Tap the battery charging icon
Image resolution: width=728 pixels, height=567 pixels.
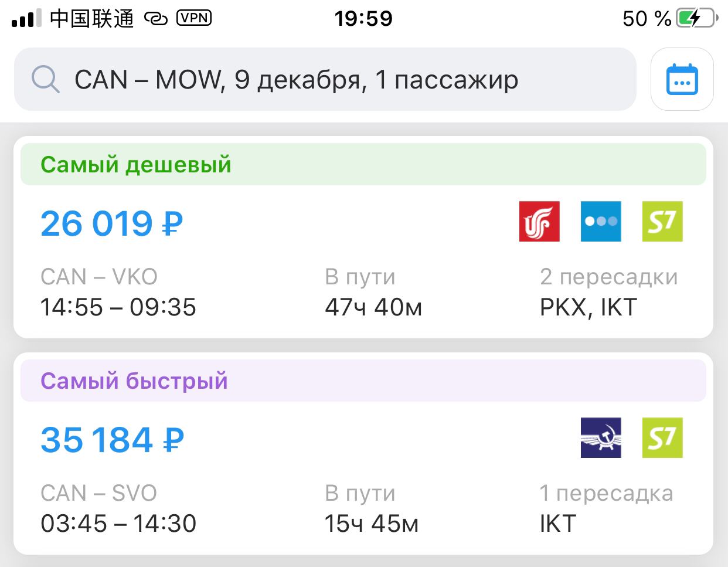point(697,18)
